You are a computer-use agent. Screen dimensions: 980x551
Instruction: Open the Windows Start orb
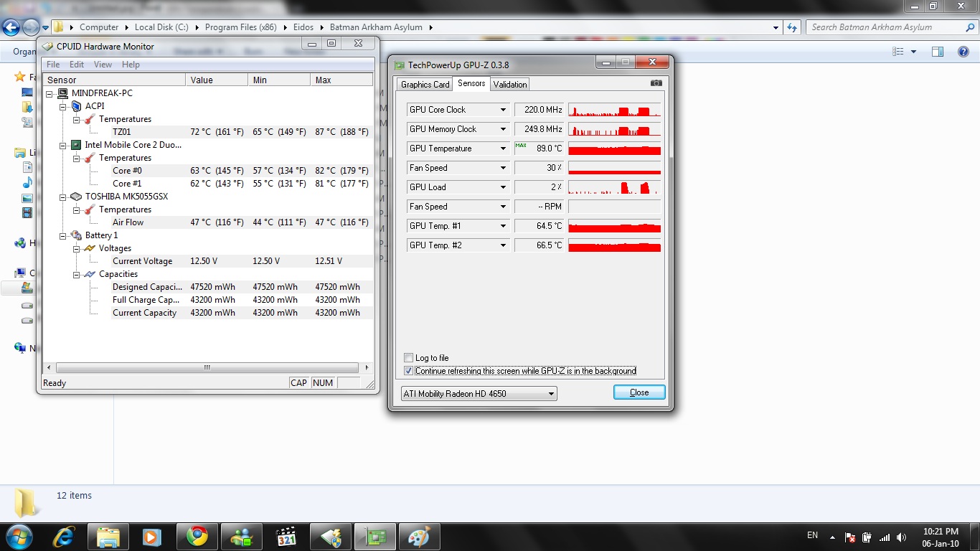(x=18, y=537)
